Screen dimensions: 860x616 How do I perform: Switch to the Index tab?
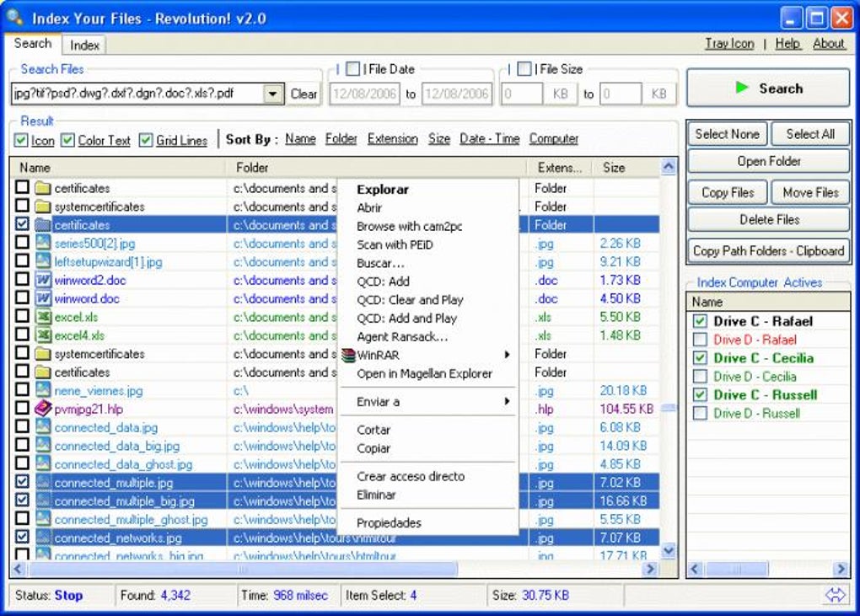84,45
